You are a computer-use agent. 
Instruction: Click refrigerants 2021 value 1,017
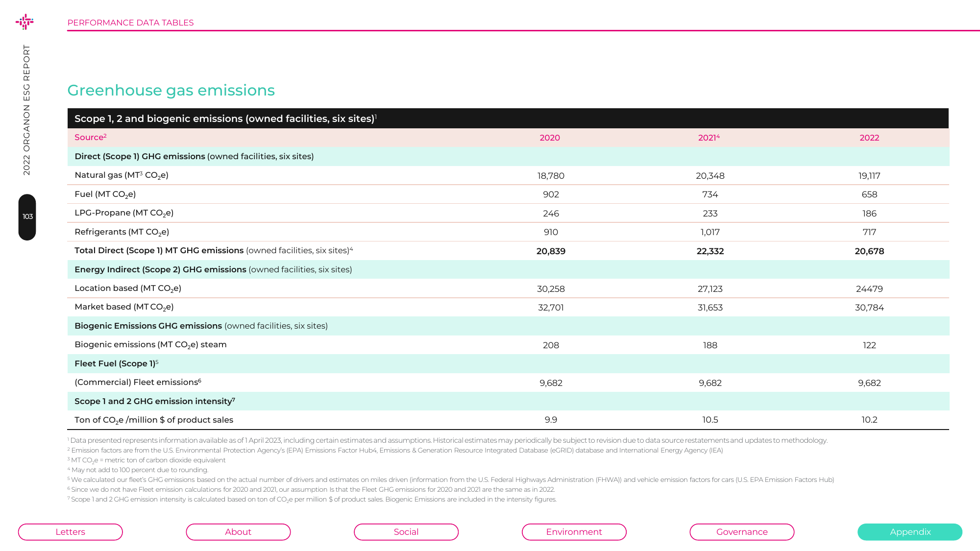(x=710, y=232)
